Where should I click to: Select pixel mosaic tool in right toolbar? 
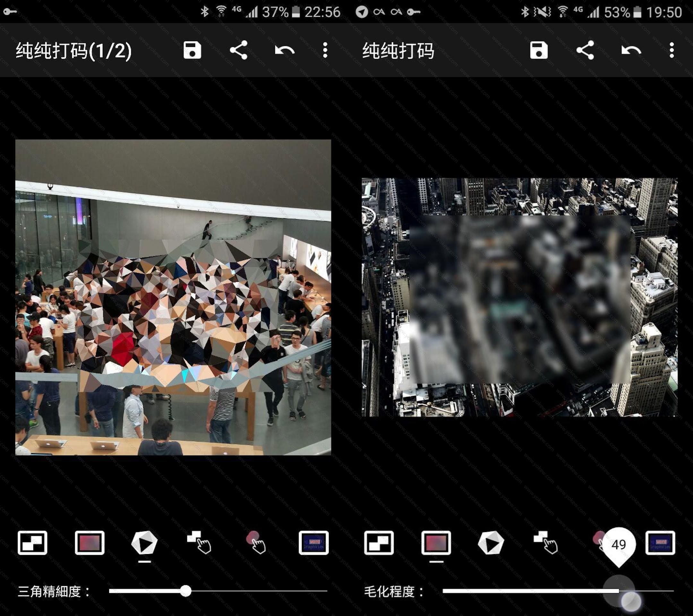click(x=379, y=543)
